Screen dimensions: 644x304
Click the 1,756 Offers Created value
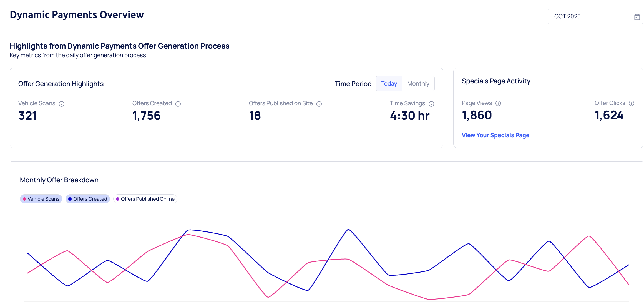pos(146,116)
